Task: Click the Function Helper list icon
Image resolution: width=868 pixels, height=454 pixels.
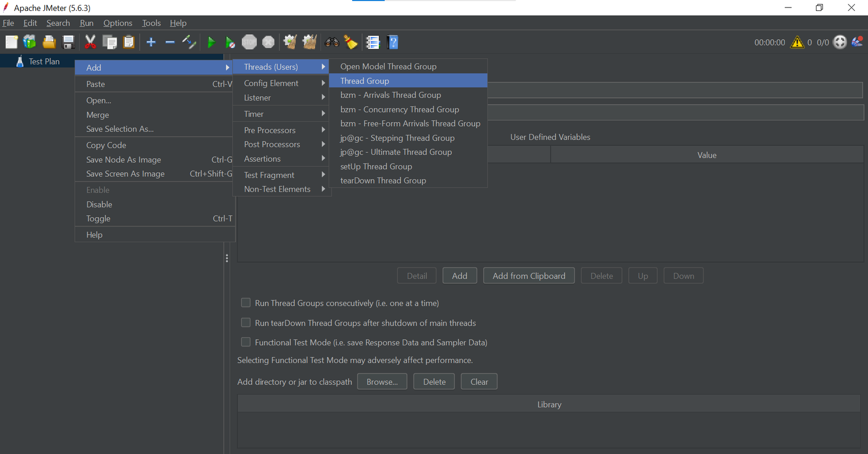Action: tap(373, 42)
